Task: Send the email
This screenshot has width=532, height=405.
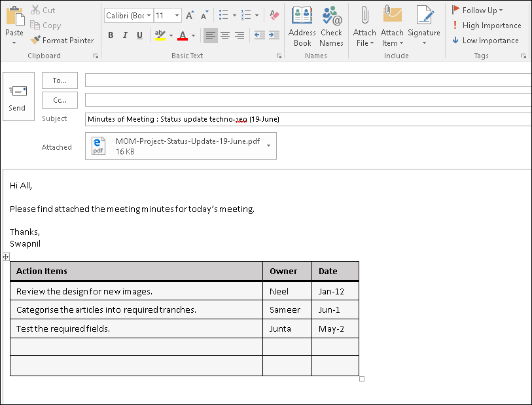Action: pyautogui.click(x=19, y=97)
